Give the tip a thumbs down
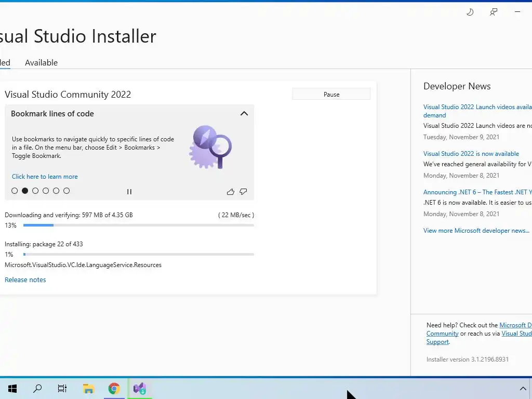532x399 pixels. (x=243, y=192)
